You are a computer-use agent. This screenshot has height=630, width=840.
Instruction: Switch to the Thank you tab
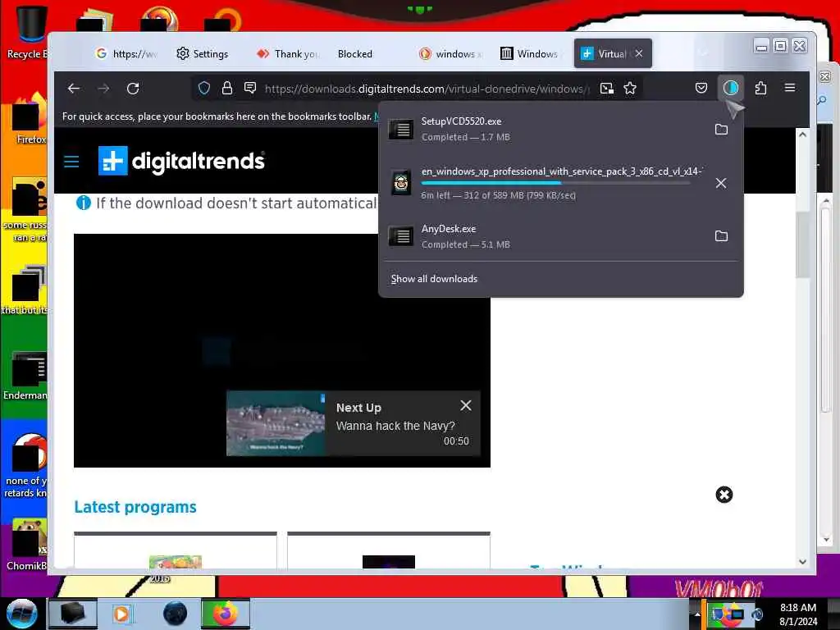288,53
